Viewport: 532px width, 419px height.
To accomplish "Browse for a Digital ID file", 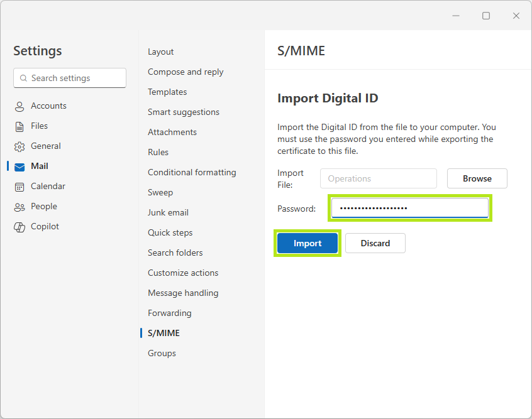I will coord(477,178).
